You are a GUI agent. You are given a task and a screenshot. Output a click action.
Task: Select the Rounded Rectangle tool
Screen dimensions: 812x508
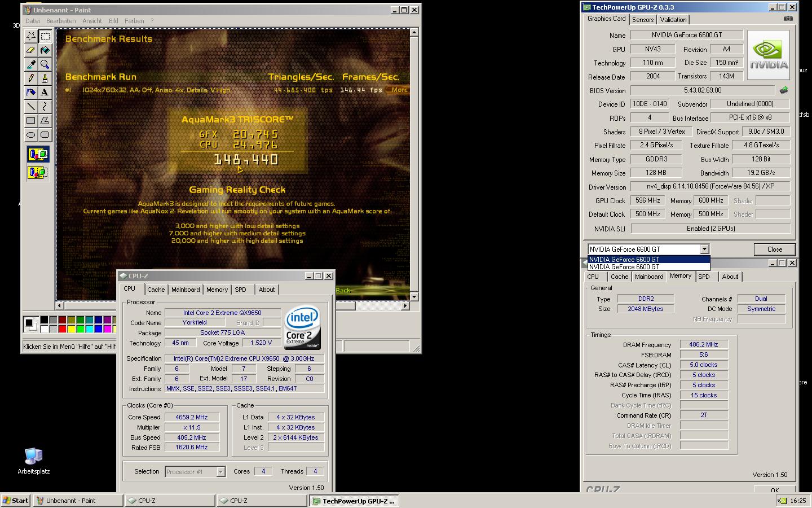[x=45, y=134]
